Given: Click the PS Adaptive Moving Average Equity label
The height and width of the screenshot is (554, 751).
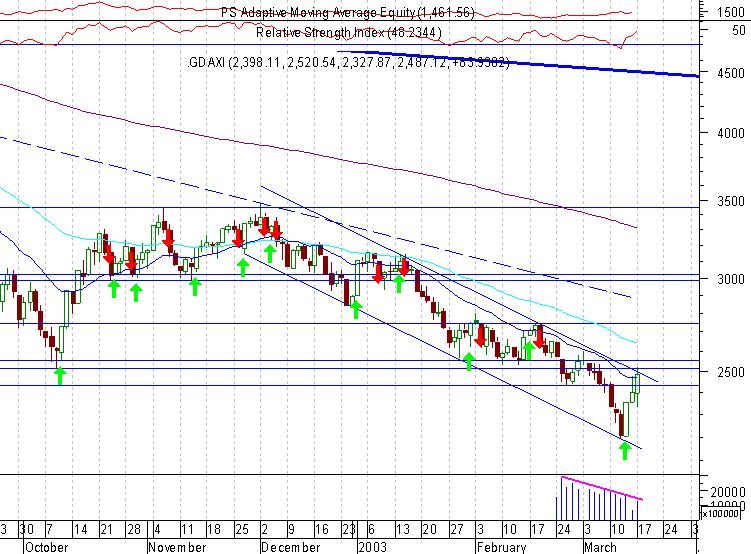Looking at the screenshot, I should pos(348,12).
